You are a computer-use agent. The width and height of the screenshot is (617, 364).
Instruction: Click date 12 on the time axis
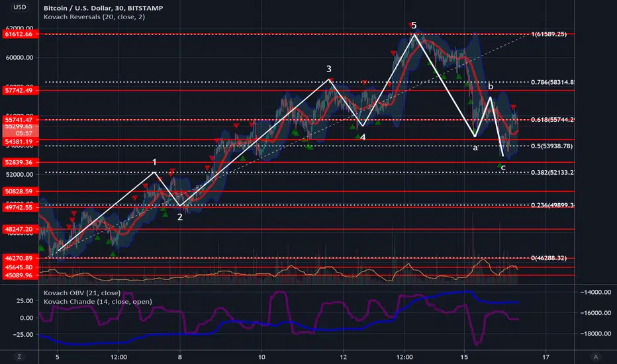click(x=343, y=357)
